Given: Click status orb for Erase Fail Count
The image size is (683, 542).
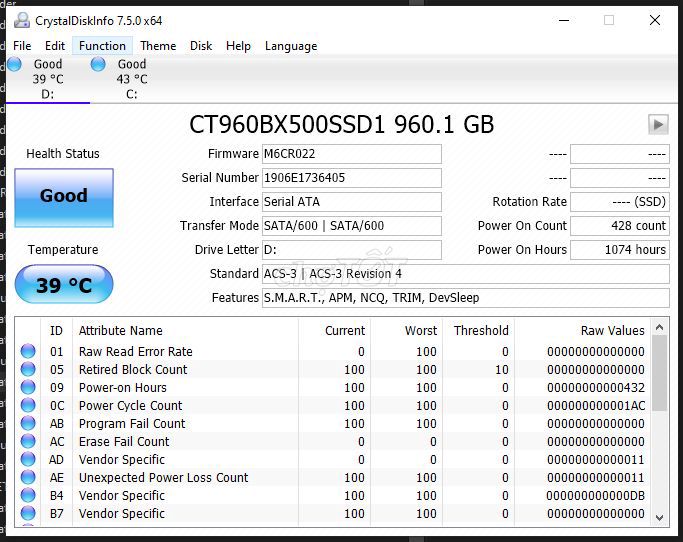Looking at the screenshot, I should click(x=28, y=441).
